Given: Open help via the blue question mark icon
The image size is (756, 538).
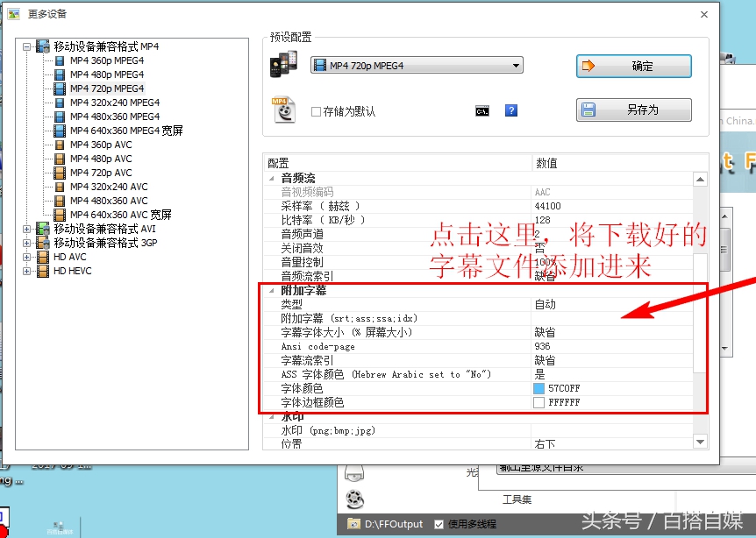Looking at the screenshot, I should (510, 110).
